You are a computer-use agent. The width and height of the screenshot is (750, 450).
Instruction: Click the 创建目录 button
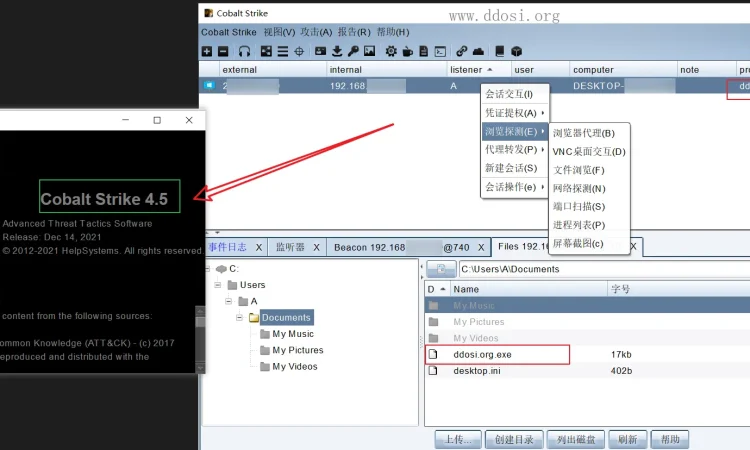point(514,439)
